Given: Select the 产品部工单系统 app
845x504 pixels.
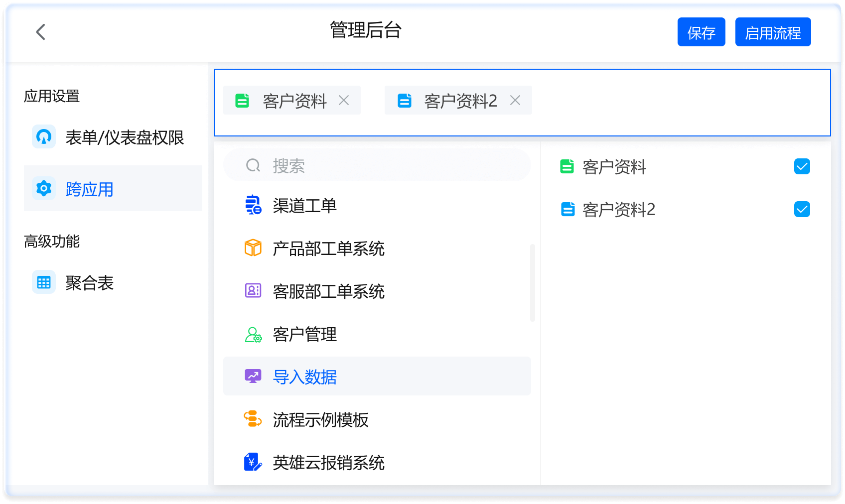Looking at the screenshot, I should tap(377, 249).
